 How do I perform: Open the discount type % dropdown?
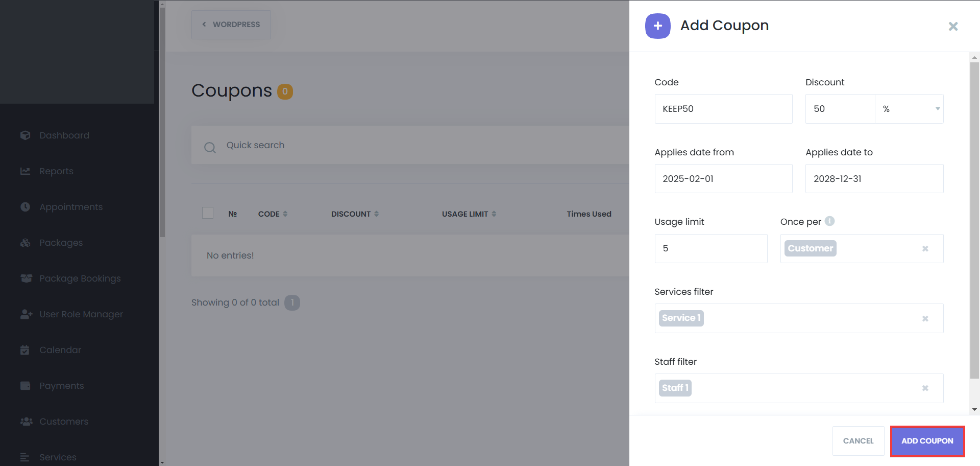[909, 109]
